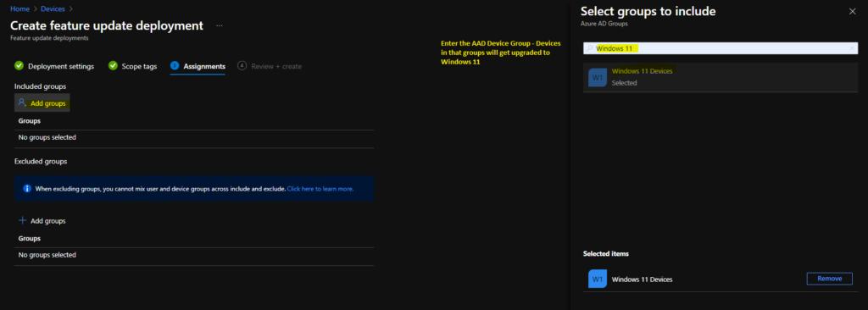Remove Windows 11 Devices from selected items
Viewport: 868px width, 310px height.
pos(829,279)
